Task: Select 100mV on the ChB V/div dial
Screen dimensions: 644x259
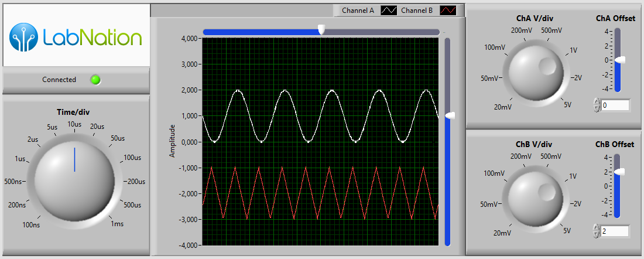Action: [x=494, y=173]
